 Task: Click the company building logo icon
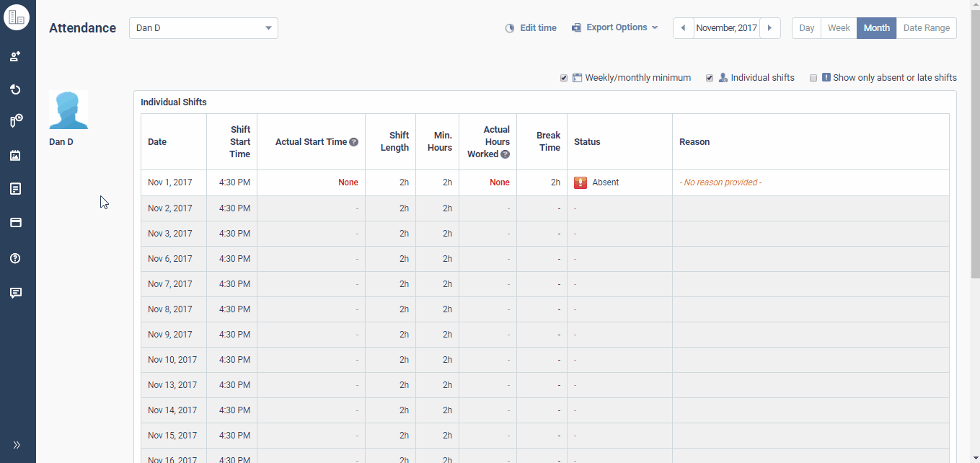(17, 17)
